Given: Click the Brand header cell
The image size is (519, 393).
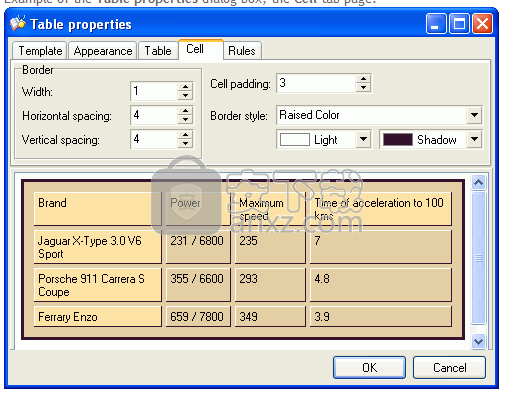Looking at the screenshot, I should tap(98, 209).
